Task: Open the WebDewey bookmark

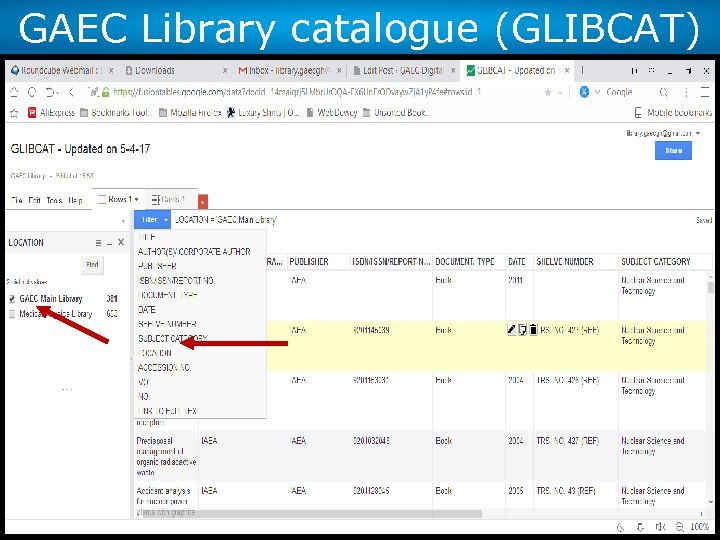Action: (332, 112)
